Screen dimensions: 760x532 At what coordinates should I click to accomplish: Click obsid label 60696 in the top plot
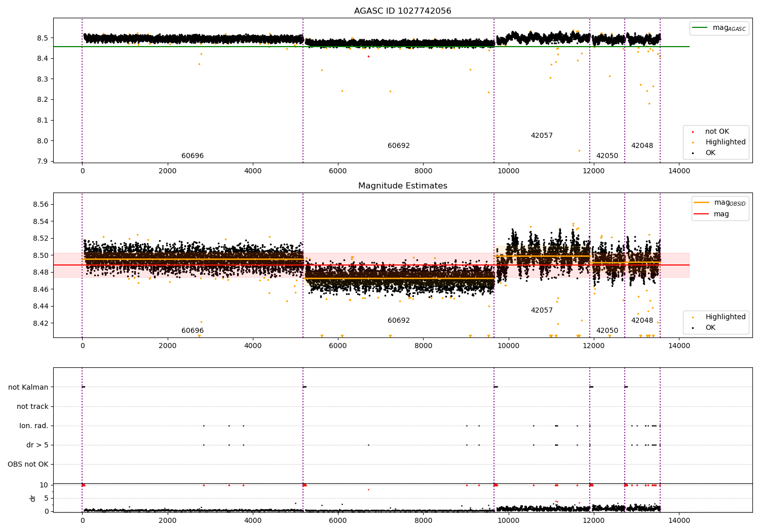193,156
